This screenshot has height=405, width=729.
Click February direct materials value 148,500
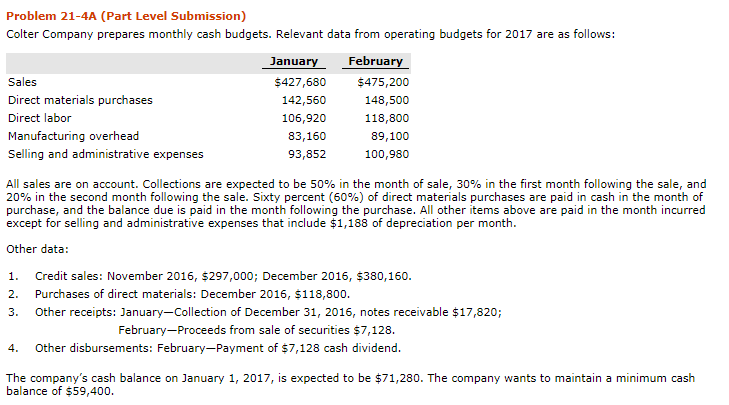(x=387, y=100)
